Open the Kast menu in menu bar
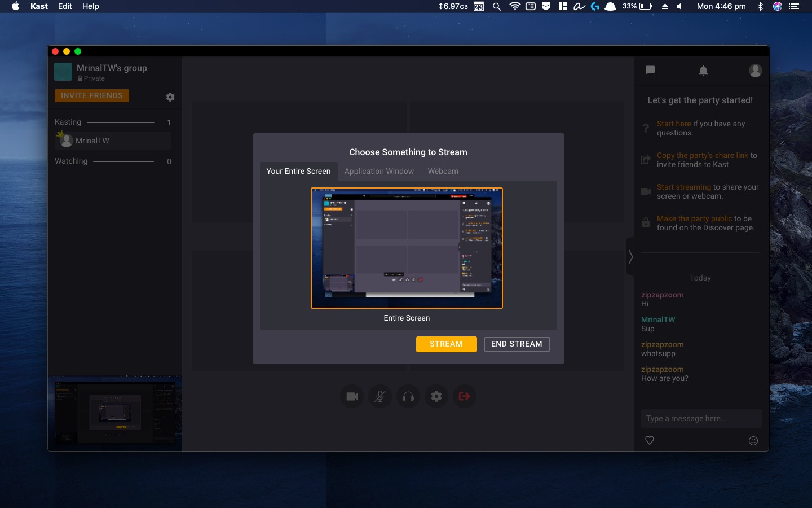The image size is (812, 508). 39,6
